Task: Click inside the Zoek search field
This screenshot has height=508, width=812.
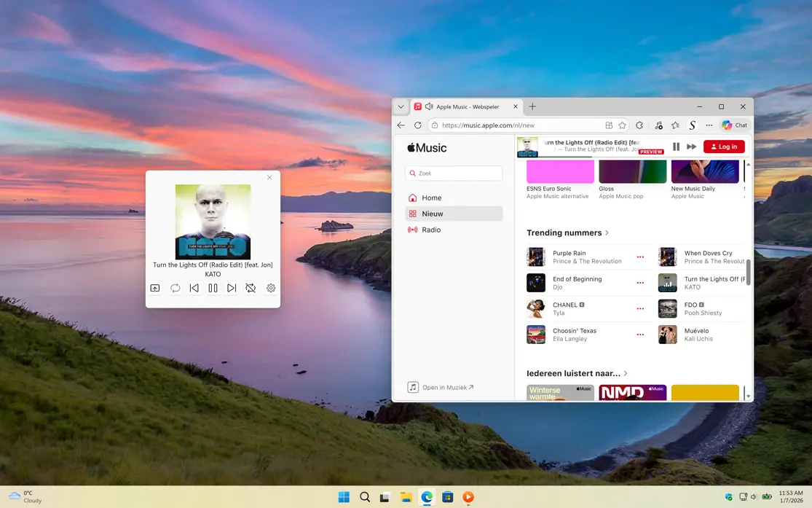Action: [453, 173]
